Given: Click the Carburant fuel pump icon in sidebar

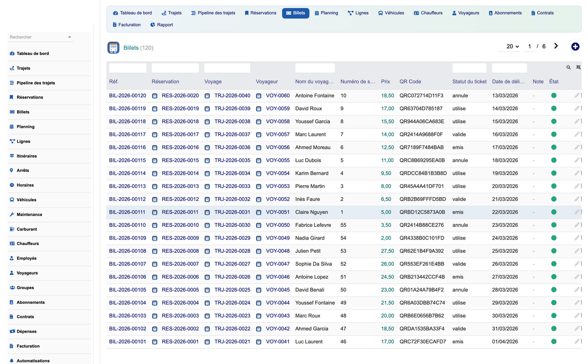Looking at the screenshot, I should point(12,229).
